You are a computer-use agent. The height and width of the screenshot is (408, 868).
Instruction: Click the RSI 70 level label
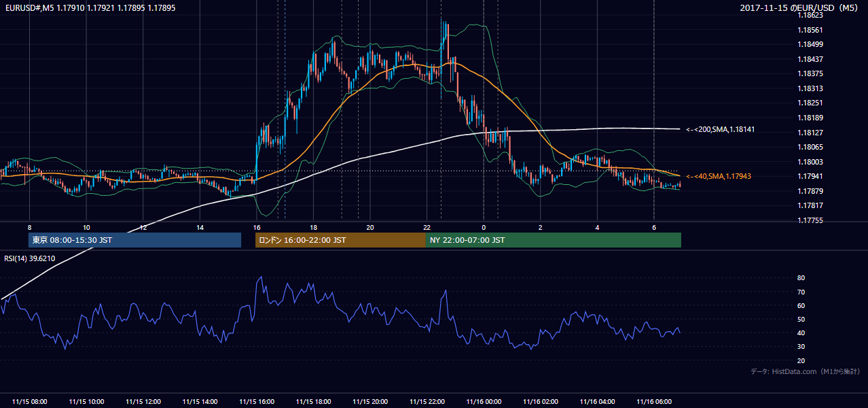click(801, 292)
